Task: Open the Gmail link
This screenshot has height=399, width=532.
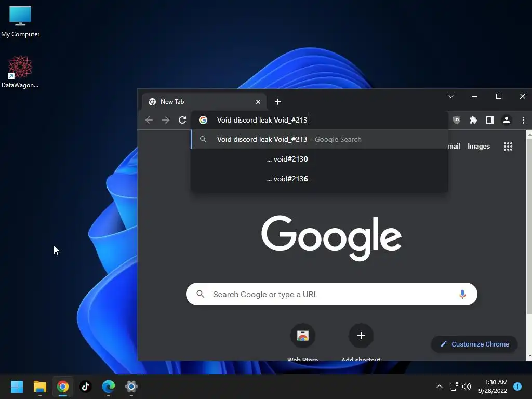Action: 454,147
